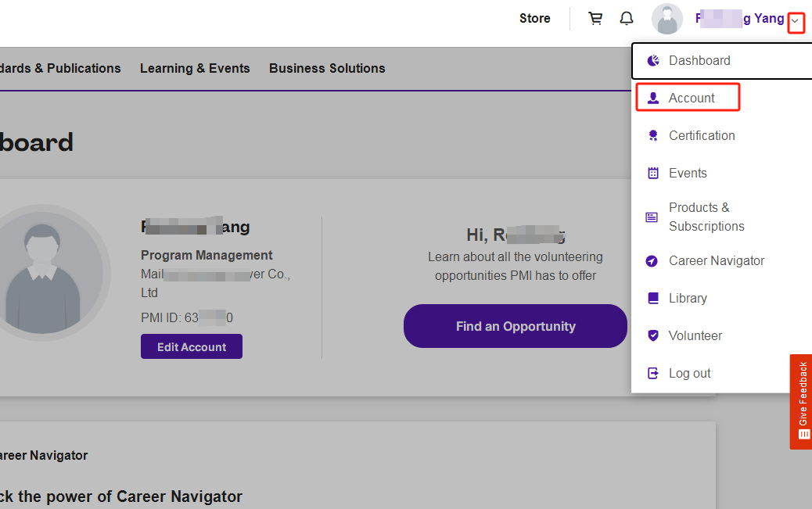Click the Log out arrow icon
Viewport: 812px width, 509px height.
pyautogui.click(x=653, y=374)
